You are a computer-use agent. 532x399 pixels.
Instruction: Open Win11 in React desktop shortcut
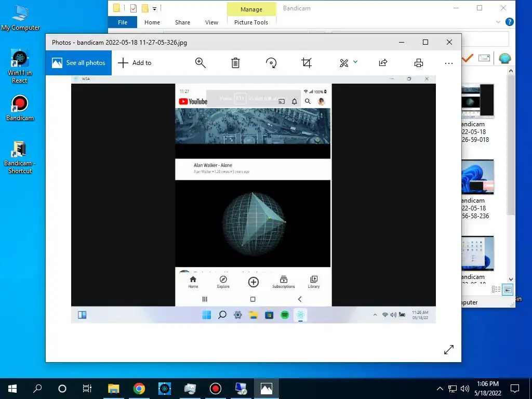pyautogui.click(x=20, y=66)
